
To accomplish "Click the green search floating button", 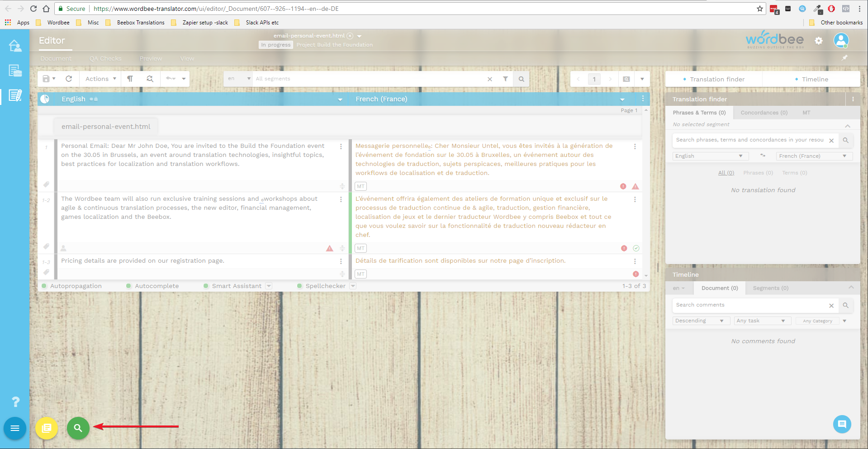I will pos(78,428).
